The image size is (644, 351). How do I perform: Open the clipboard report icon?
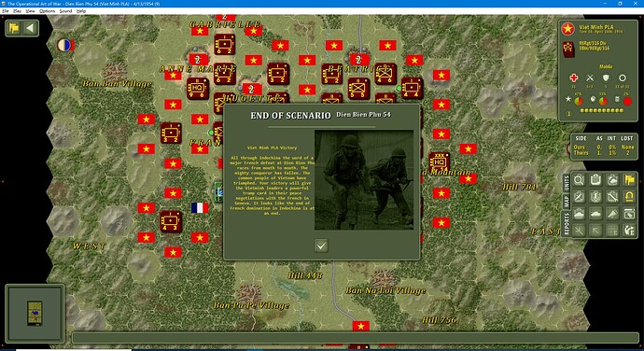click(595, 180)
